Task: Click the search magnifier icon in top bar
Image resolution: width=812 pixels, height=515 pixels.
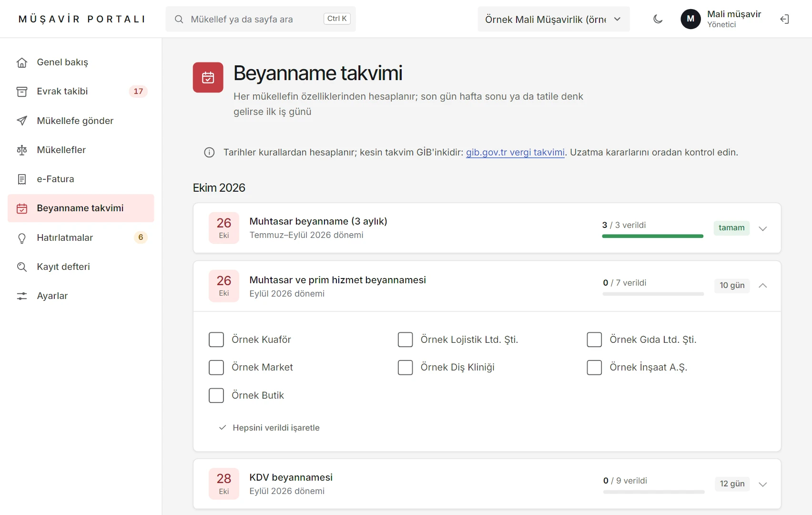Action: 179,19
